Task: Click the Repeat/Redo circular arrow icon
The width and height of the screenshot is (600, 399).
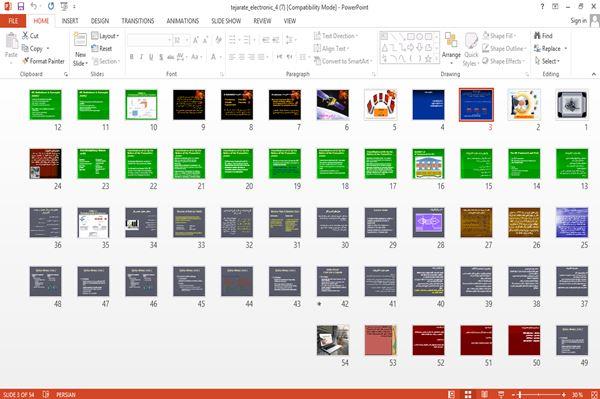Action: [x=51, y=7]
